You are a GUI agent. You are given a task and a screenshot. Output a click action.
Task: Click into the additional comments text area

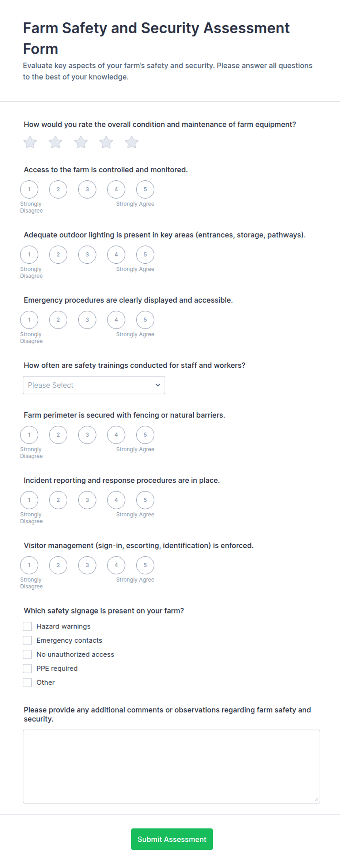point(171,766)
